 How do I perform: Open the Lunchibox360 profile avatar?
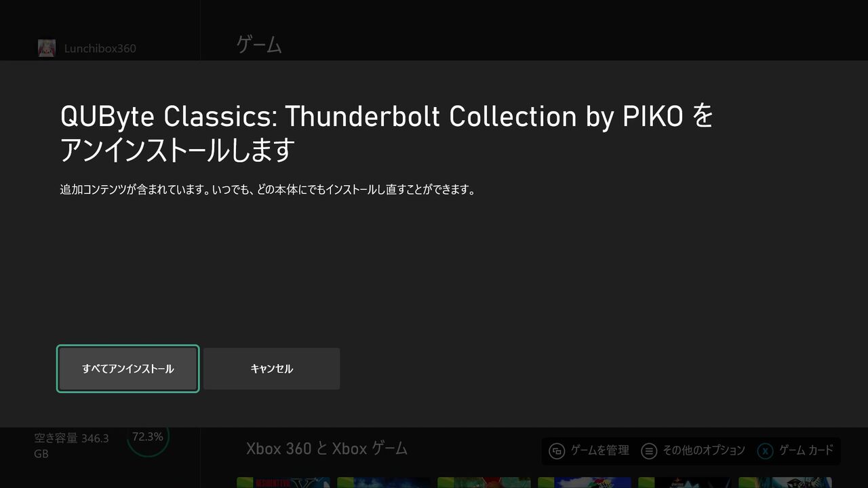pyautogui.click(x=47, y=48)
